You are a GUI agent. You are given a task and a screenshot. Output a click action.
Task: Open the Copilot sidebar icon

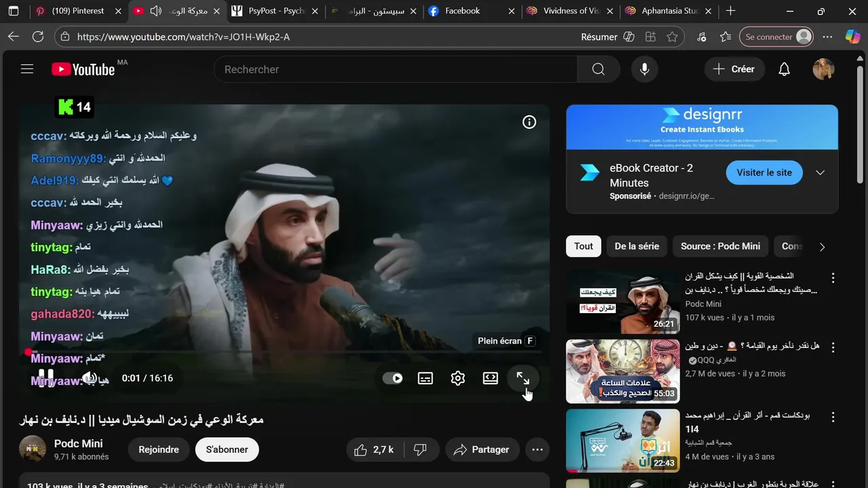852,37
